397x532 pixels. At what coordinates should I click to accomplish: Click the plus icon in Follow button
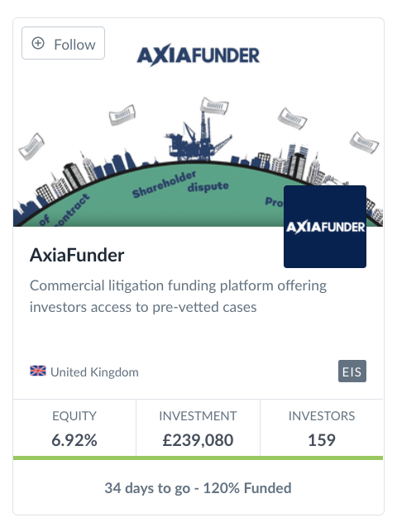point(38,43)
